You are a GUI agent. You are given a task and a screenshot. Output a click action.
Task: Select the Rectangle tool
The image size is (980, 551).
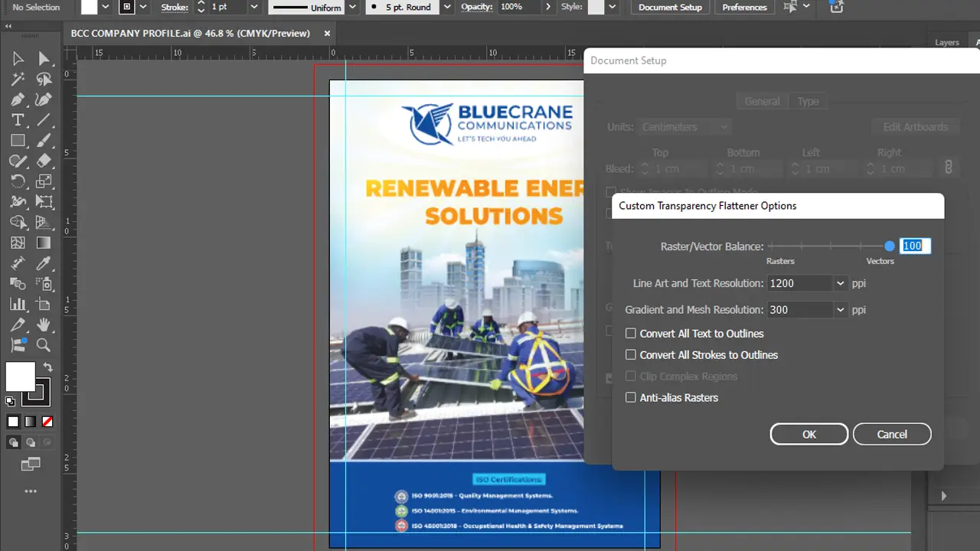pos(19,140)
